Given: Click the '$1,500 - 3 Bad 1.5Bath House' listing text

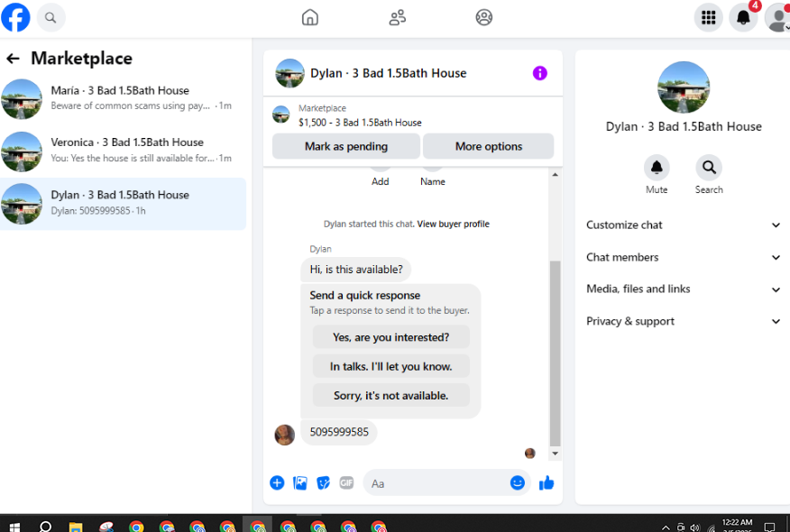Looking at the screenshot, I should pyautogui.click(x=360, y=123).
